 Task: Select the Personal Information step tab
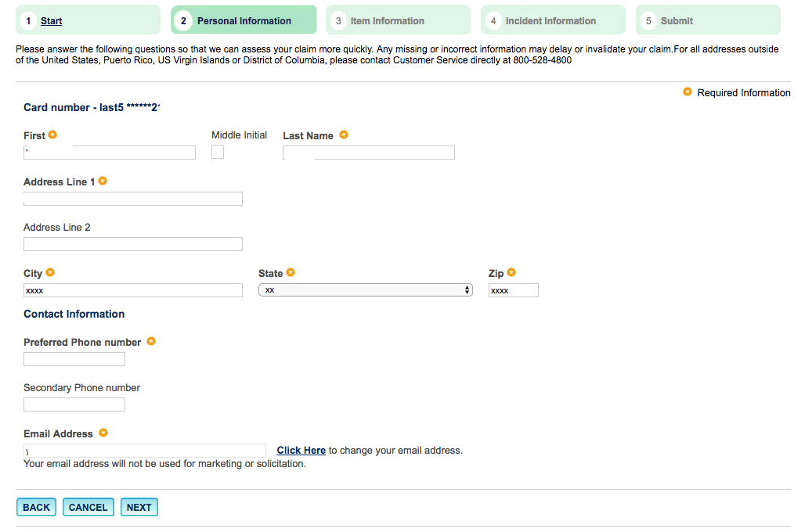coord(244,20)
